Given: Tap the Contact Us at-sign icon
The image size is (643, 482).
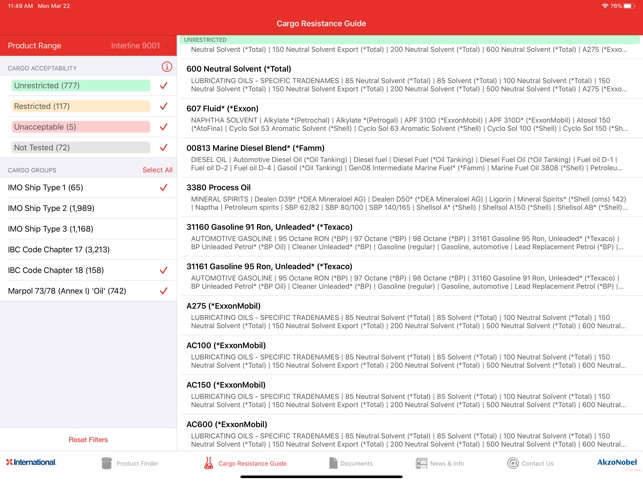Looking at the screenshot, I should coord(513,463).
